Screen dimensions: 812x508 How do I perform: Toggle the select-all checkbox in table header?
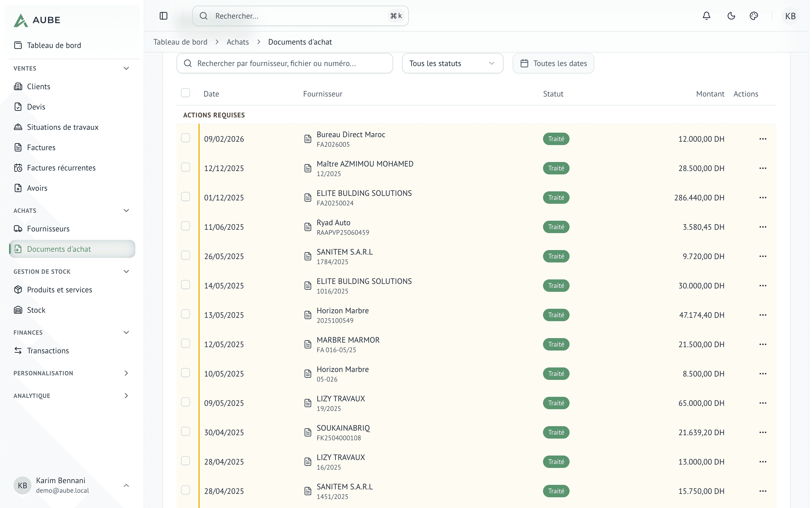tap(185, 93)
